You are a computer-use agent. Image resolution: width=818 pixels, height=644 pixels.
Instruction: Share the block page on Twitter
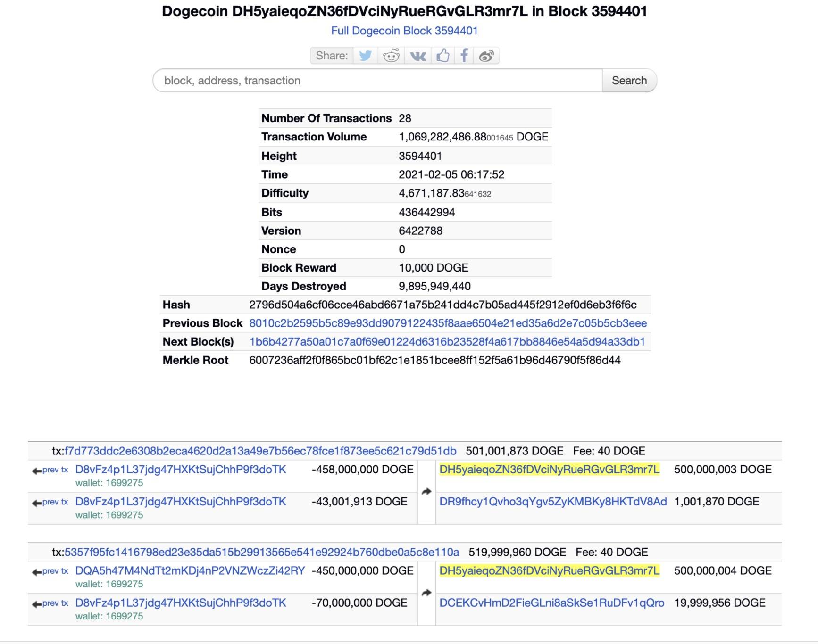pos(365,56)
